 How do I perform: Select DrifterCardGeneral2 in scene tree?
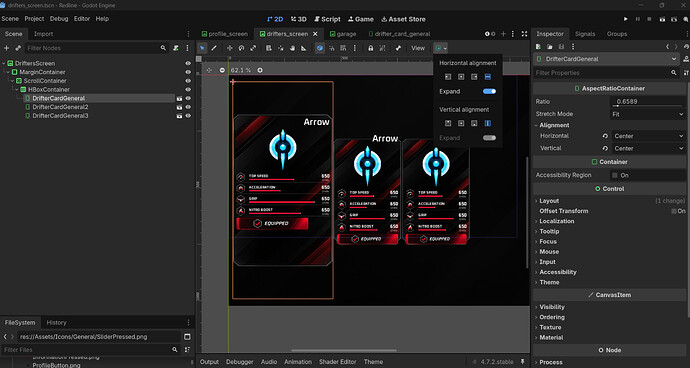60,107
